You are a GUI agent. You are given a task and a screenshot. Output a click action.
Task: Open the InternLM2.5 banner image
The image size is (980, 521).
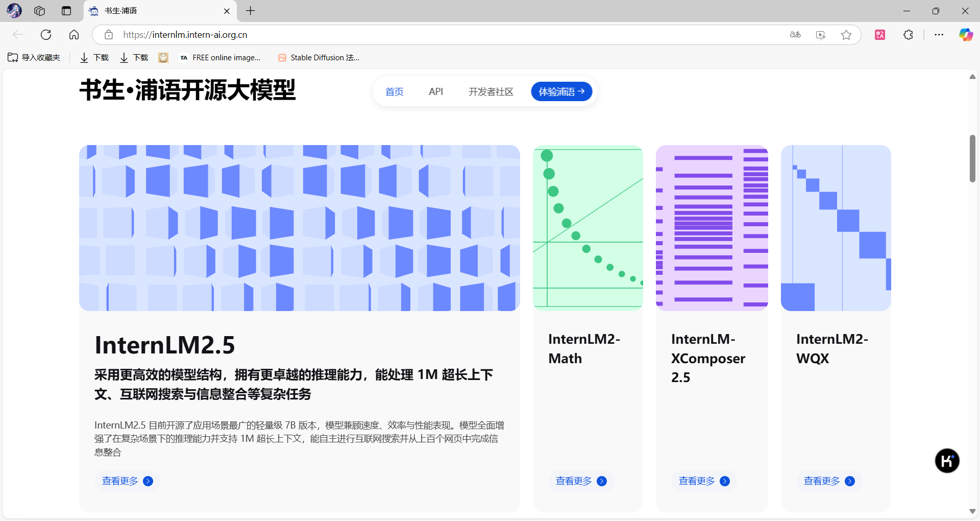pyautogui.click(x=300, y=228)
